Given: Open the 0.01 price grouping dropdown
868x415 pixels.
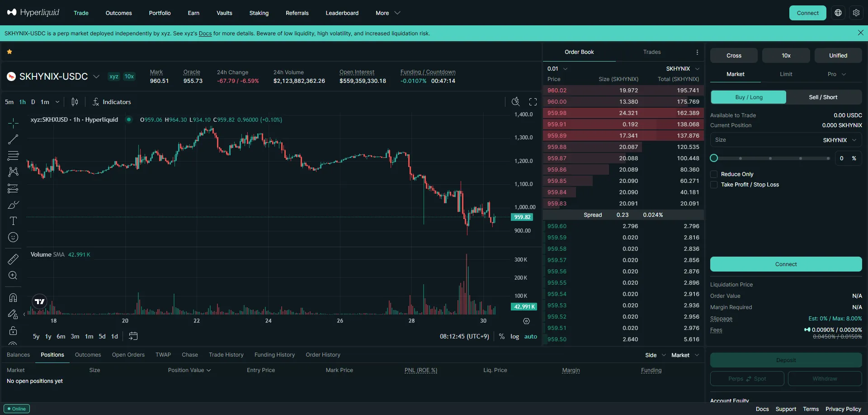Looking at the screenshot, I should (x=557, y=69).
